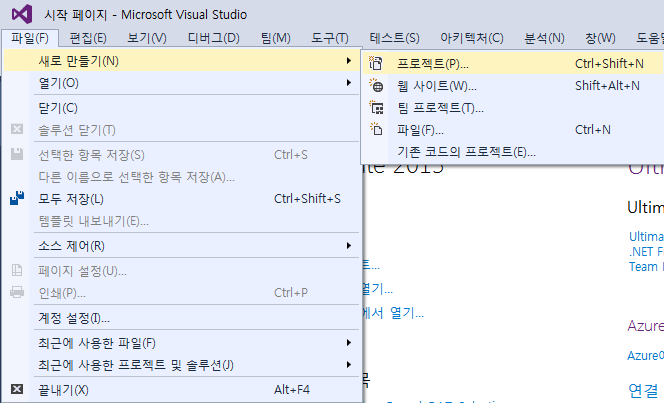Choose 선택한 항목 저장(S) entry
Image resolution: width=664 pixels, height=403 pixels.
(182, 155)
